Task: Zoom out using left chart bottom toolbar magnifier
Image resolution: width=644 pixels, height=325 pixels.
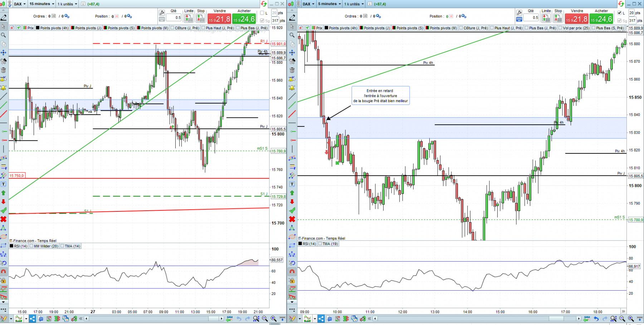Action: (265, 319)
